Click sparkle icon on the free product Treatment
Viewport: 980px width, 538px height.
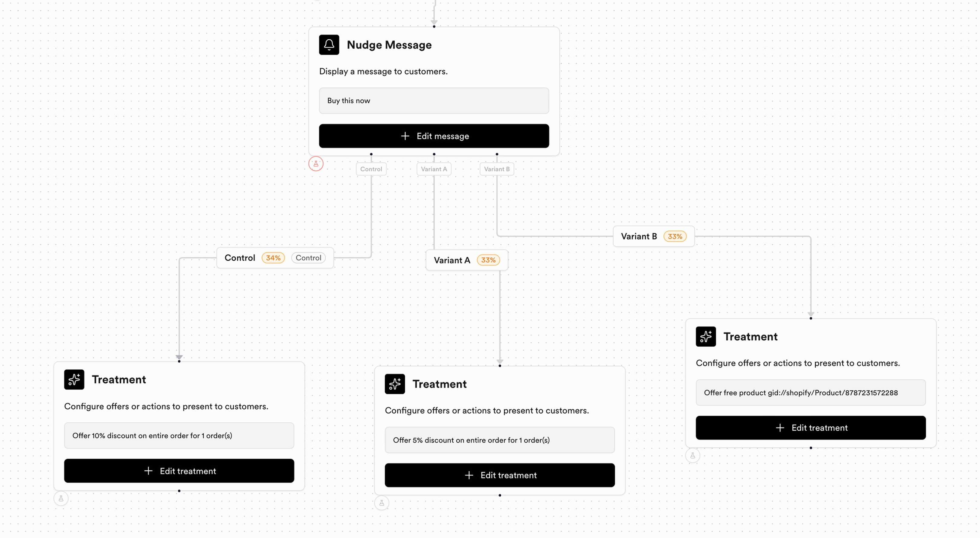pyautogui.click(x=706, y=337)
